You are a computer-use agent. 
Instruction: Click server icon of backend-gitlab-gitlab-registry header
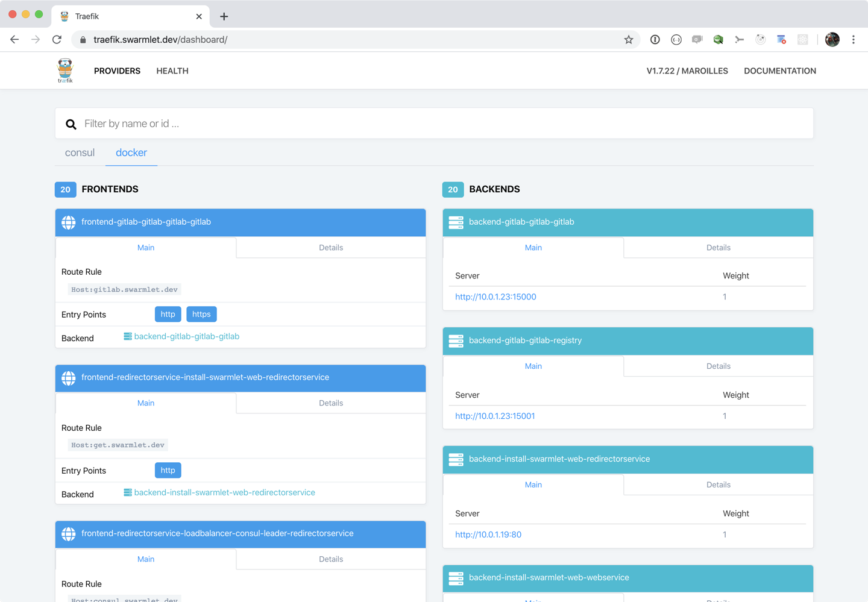click(456, 341)
